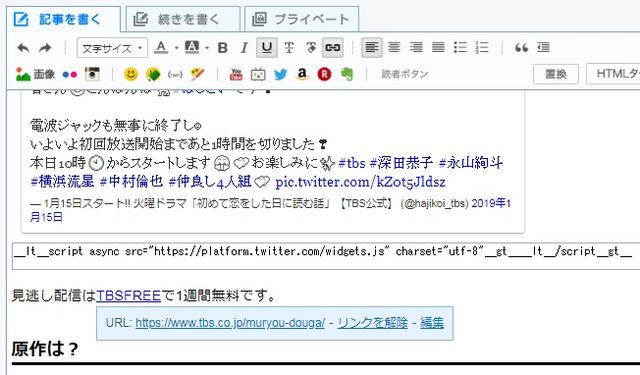Image resolution: width=640 pixels, height=375 pixels.
Task: Click the 読者ボタン option
Action: (x=404, y=74)
